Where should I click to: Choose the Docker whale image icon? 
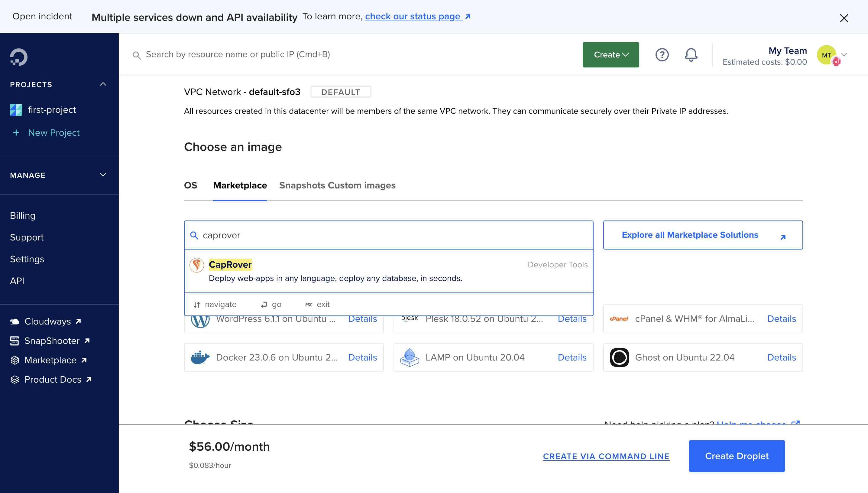coord(200,357)
